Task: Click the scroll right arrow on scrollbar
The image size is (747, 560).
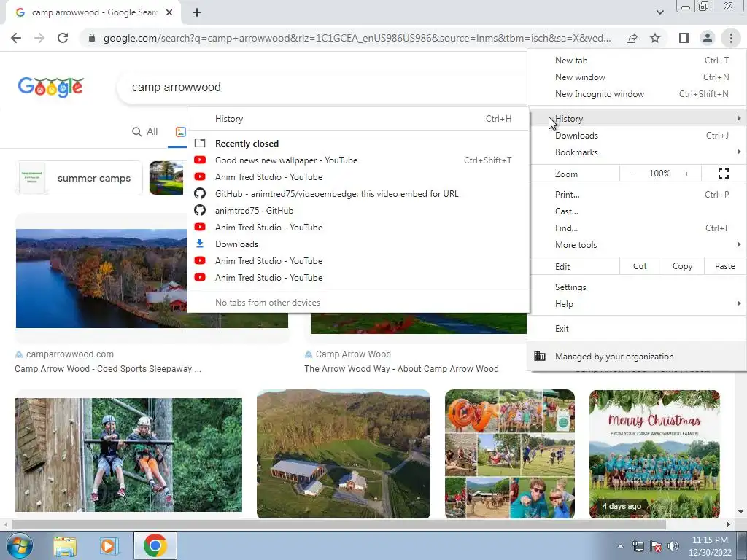Action: (x=729, y=525)
